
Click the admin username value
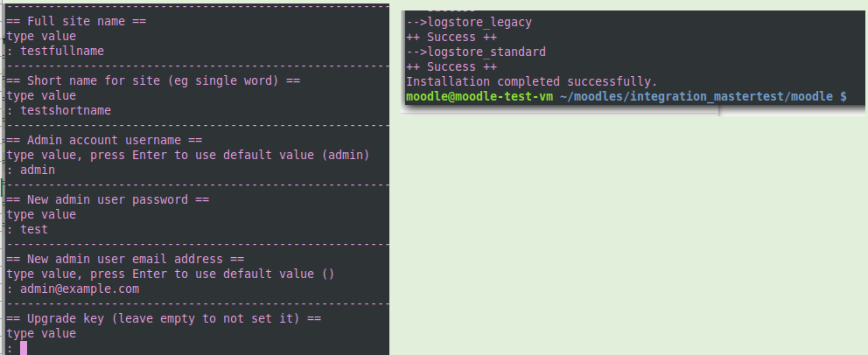[38, 170]
